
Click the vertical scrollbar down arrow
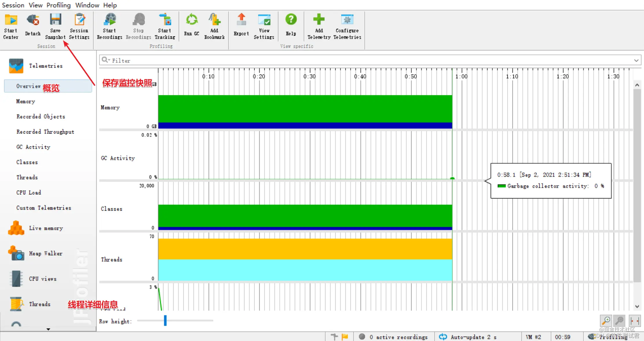(637, 307)
